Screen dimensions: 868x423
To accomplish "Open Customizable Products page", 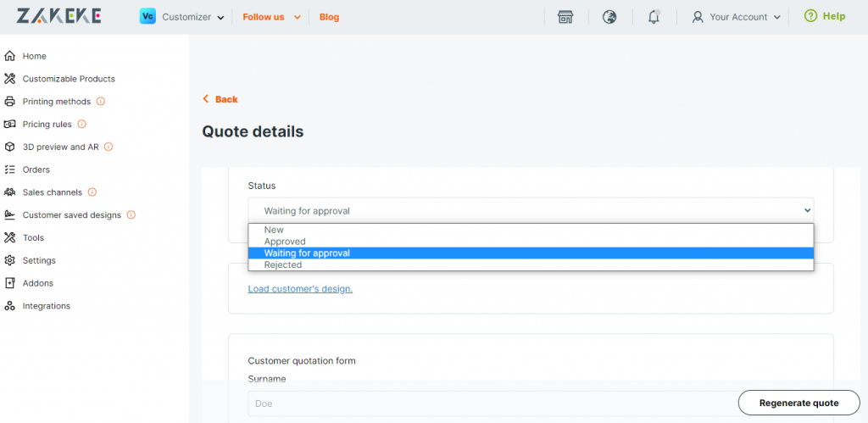I will coord(69,79).
